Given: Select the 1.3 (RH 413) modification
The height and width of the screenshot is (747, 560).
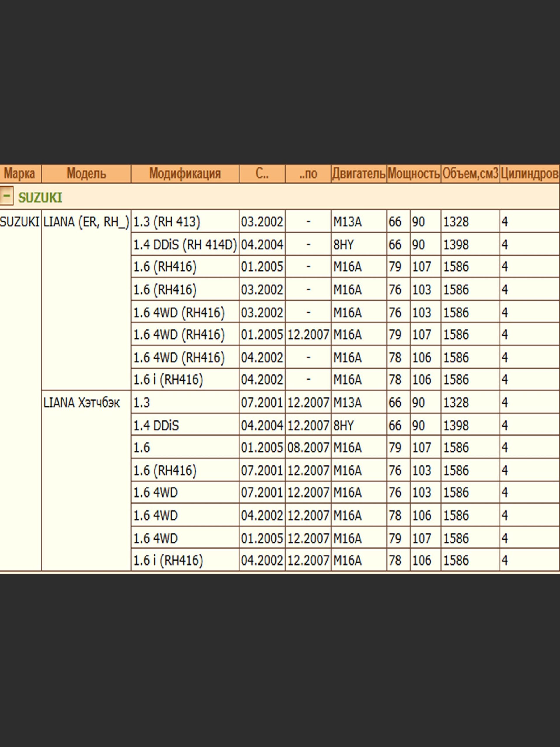Looking at the screenshot, I should pyautogui.click(x=167, y=222).
